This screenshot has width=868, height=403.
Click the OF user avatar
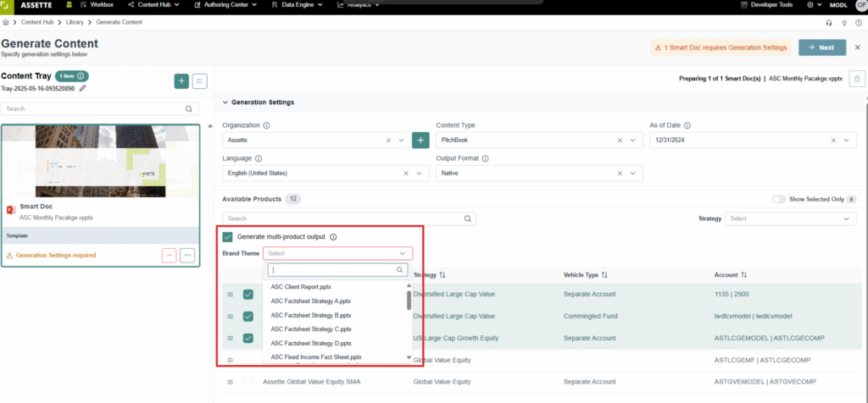pos(861,4)
